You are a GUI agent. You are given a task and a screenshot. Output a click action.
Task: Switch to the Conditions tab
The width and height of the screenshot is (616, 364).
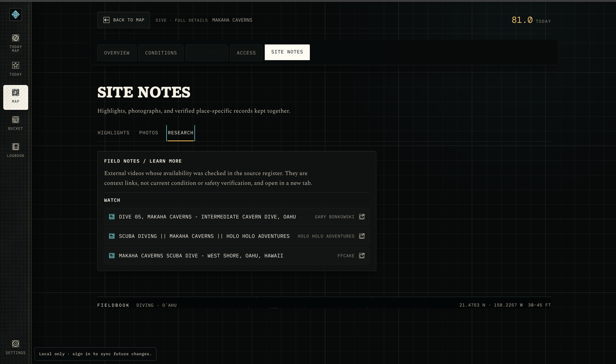click(161, 53)
